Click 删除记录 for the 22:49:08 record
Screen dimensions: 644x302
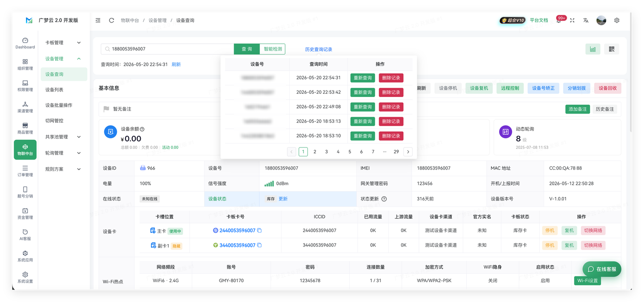pyautogui.click(x=391, y=107)
